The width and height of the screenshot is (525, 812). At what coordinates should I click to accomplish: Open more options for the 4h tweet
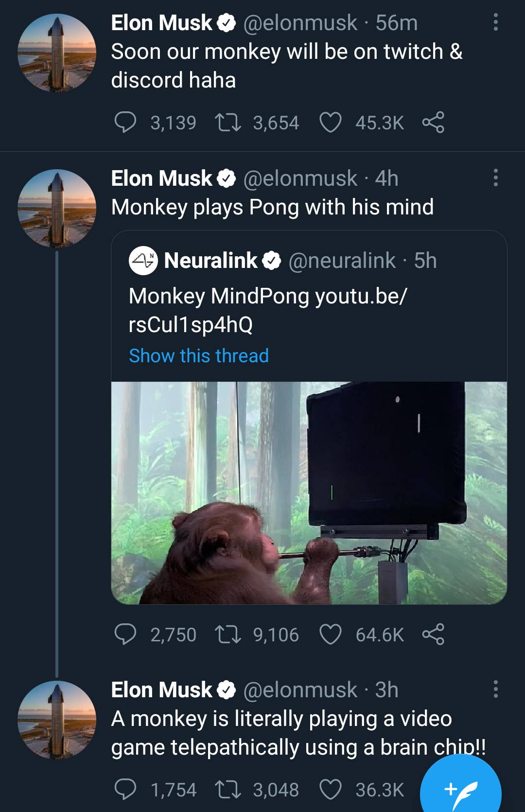pos(495,178)
